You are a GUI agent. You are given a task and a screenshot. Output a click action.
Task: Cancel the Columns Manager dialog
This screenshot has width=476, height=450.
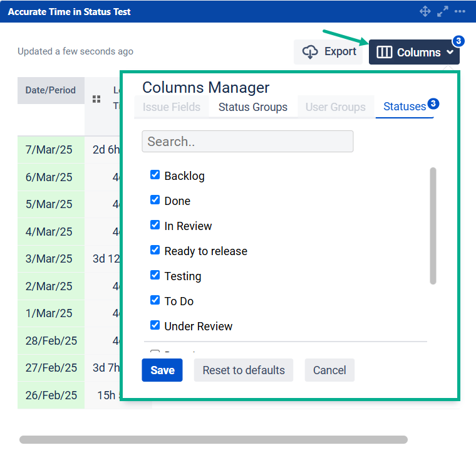click(329, 370)
